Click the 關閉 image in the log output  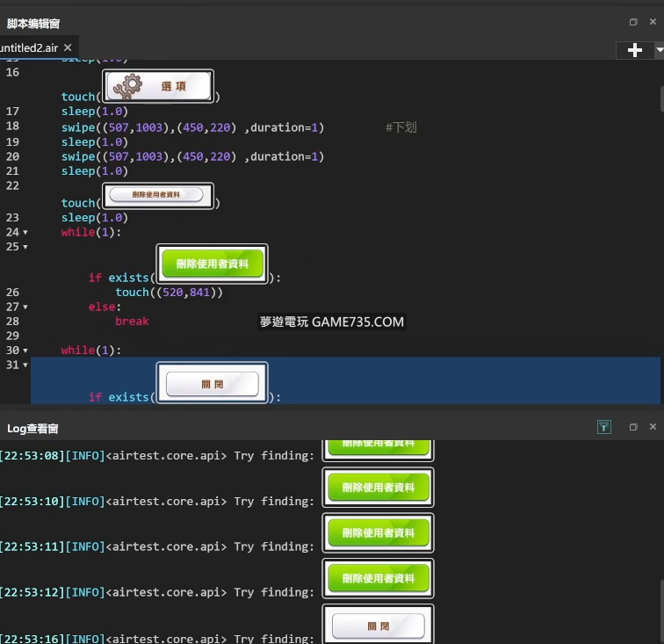click(378, 626)
